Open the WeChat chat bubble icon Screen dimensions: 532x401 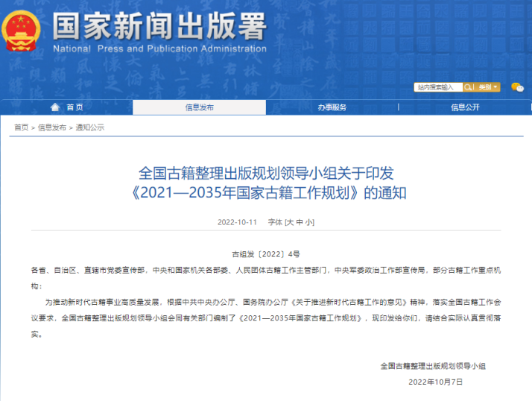(517, 87)
